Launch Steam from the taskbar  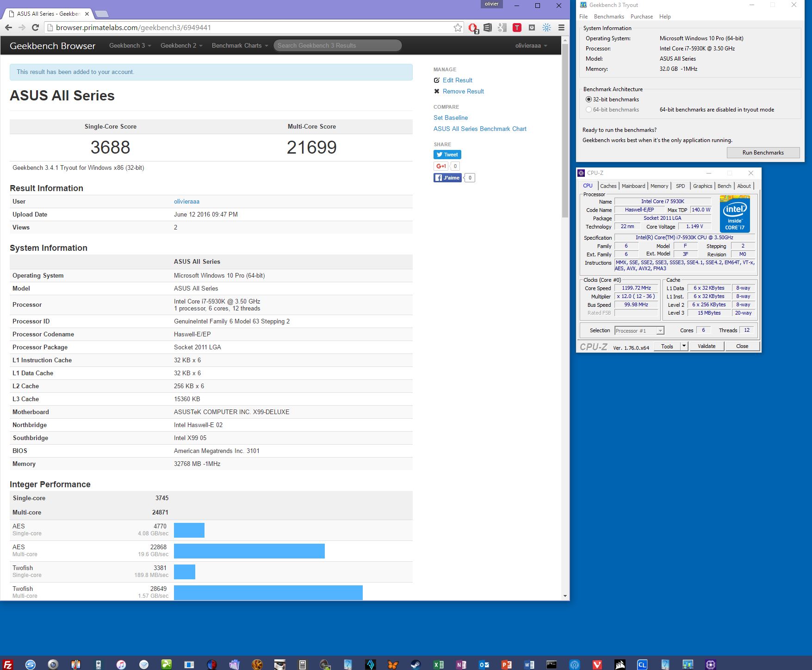pyautogui.click(x=415, y=664)
